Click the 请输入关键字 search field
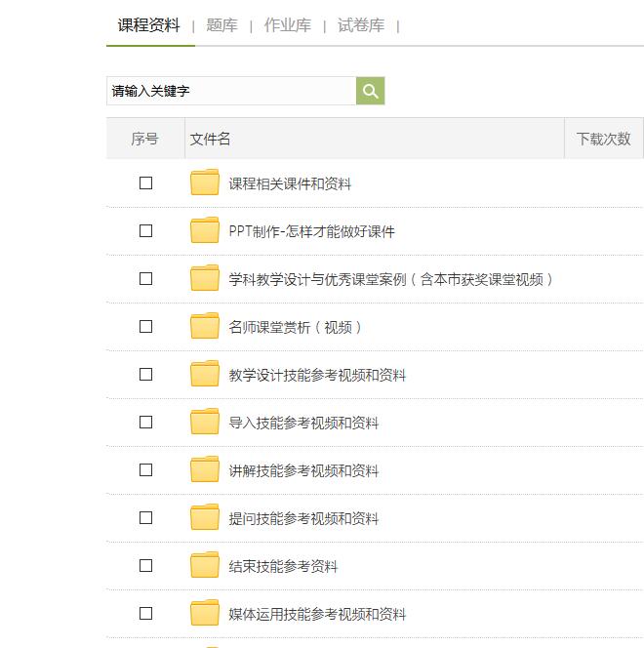 pyautogui.click(x=231, y=91)
